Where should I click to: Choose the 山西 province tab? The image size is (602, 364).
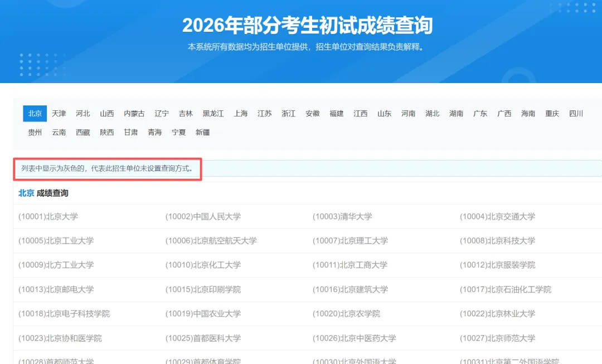pyautogui.click(x=106, y=114)
